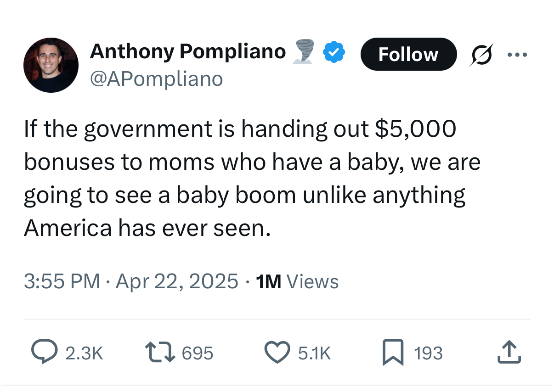Open Anthony Pompliano's profile picture

pyautogui.click(x=51, y=65)
